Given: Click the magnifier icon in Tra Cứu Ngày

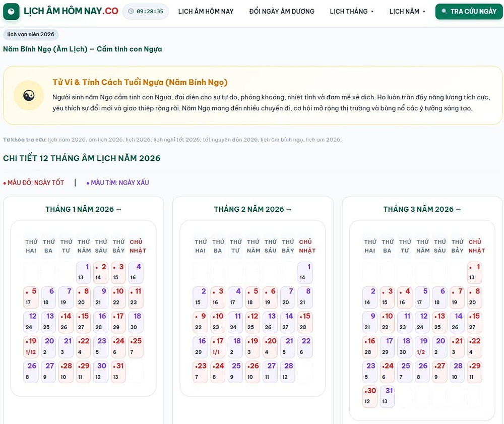Looking at the screenshot, I should click(x=444, y=11).
